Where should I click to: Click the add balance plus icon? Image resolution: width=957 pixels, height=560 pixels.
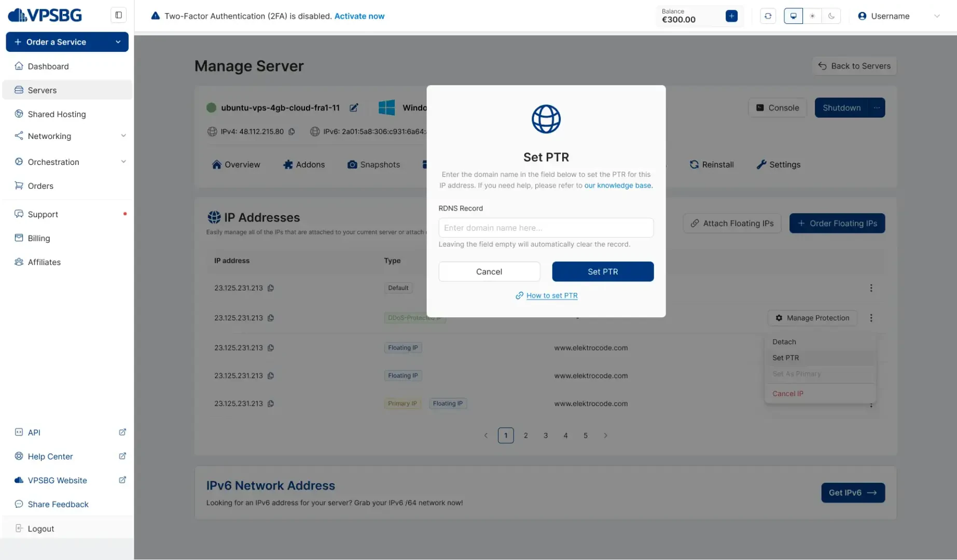tap(731, 16)
